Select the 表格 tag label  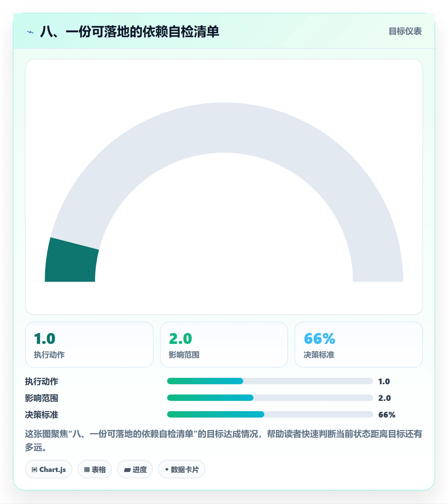click(x=99, y=470)
